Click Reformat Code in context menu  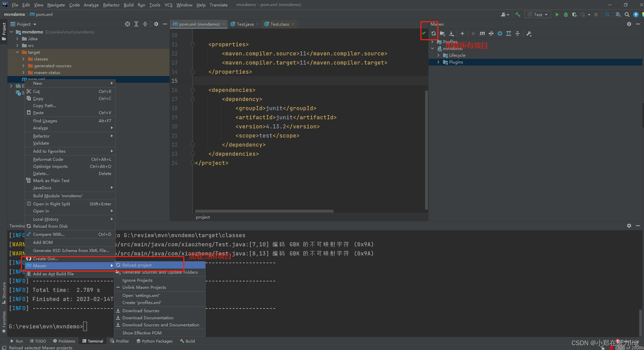pyautogui.click(x=70, y=159)
